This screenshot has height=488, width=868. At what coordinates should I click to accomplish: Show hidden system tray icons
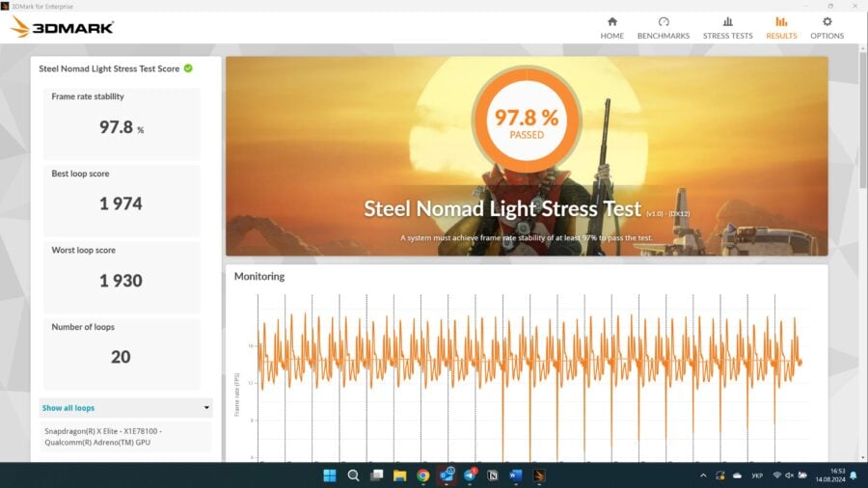(x=703, y=475)
